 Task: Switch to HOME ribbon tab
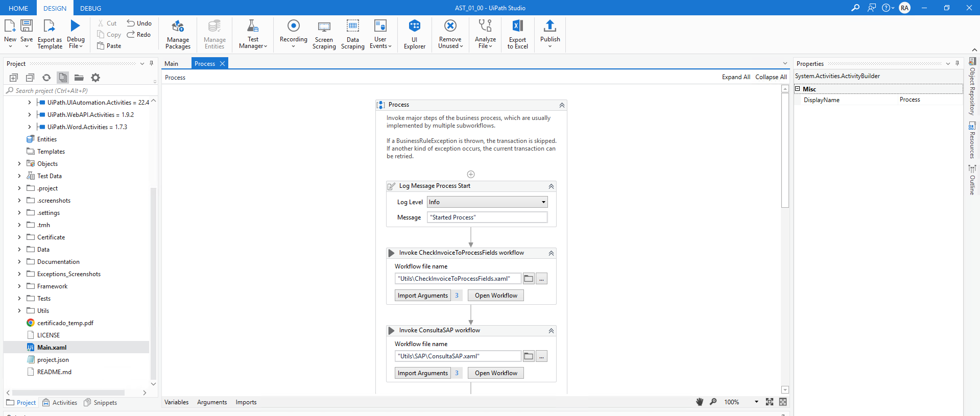click(18, 8)
